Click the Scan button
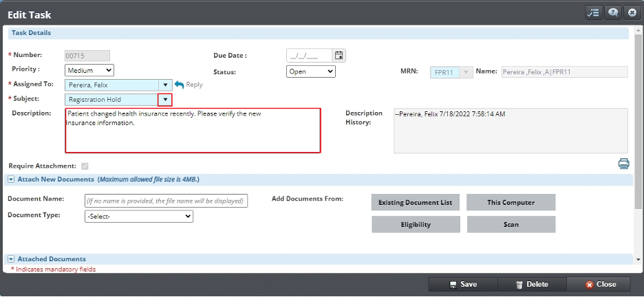 point(511,224)
